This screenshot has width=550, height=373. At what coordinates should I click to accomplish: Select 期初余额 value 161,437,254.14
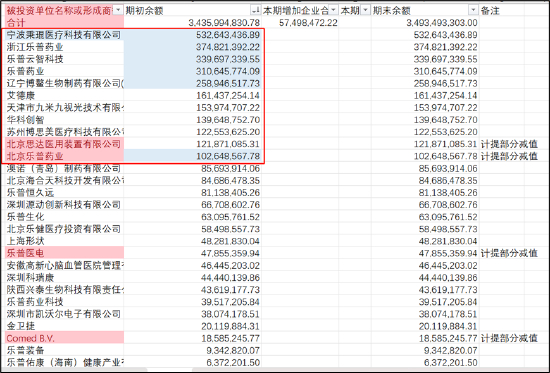(228, 95)
